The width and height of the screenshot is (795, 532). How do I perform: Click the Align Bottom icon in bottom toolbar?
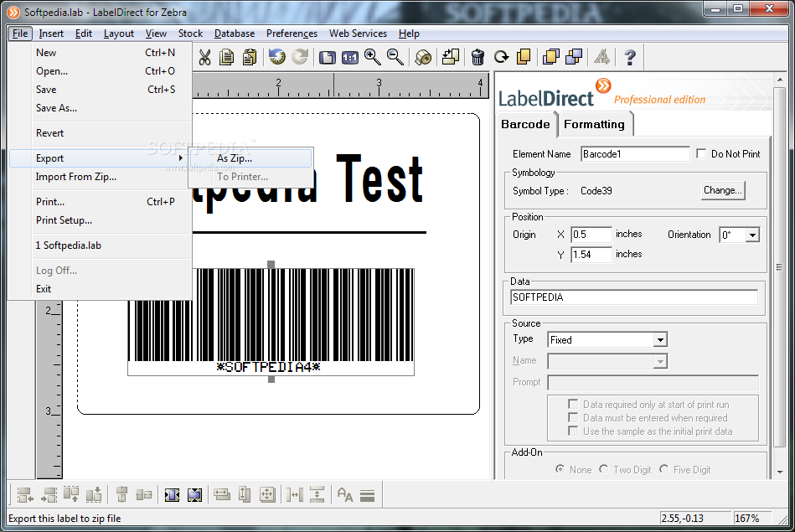[94, 494]
